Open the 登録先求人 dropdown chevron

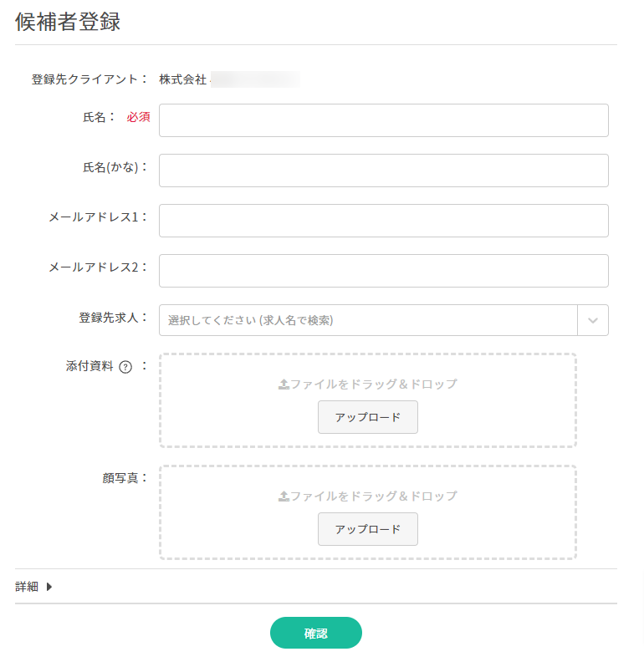[593, 320]
